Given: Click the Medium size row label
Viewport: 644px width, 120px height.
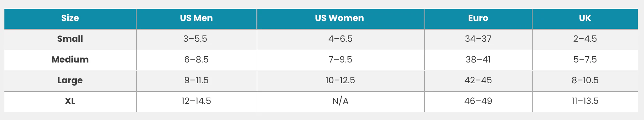Looking at the screenshot, I should tap(70, 60).
